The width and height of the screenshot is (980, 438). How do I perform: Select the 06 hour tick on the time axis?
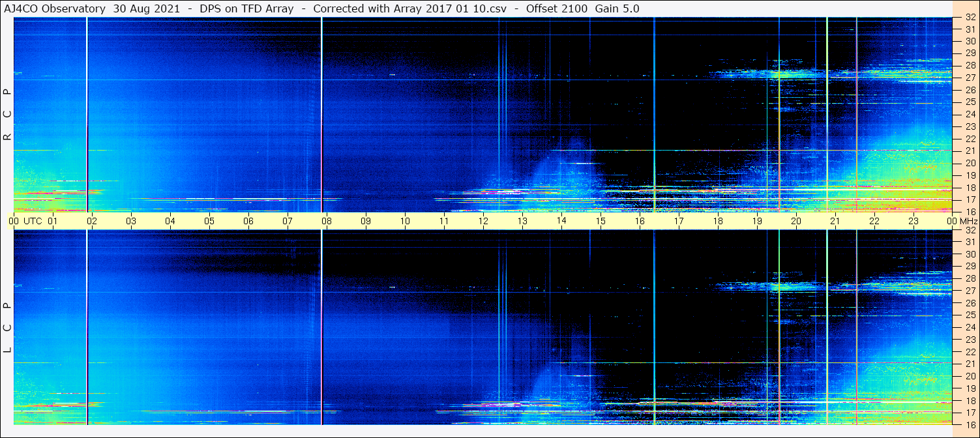pos(248,221)
